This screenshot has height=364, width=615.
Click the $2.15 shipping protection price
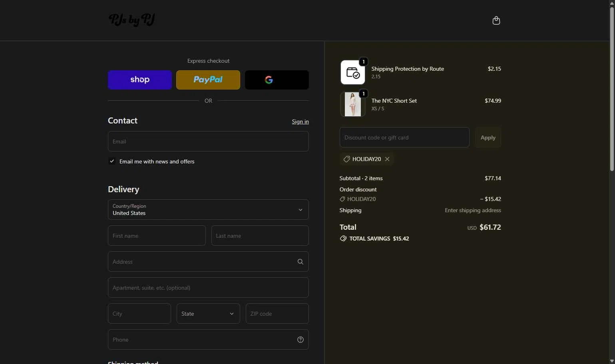pyautogui.click(x=494, y=69)
